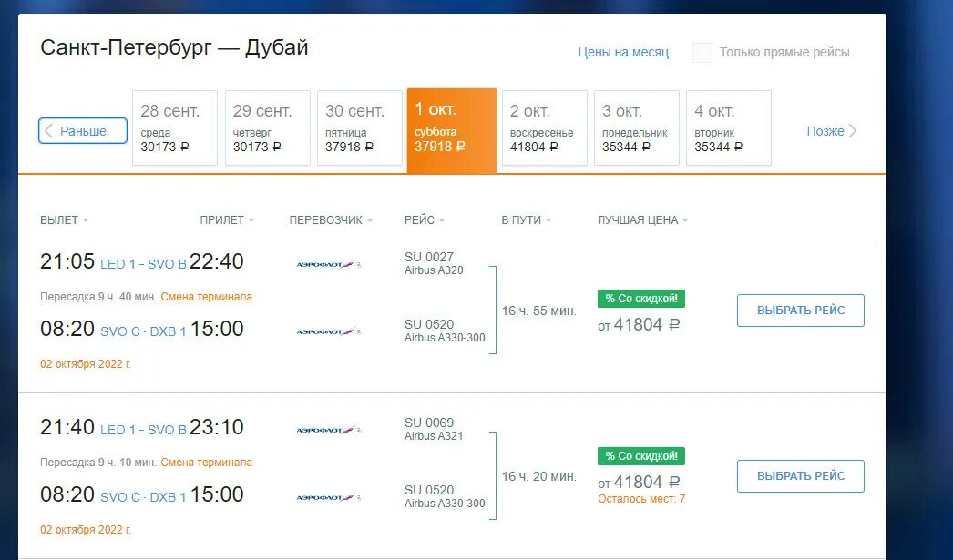This screenshot has width=953, height=560.
Task: Sort flights by ЛУЧШАЯ ЦЕНА
Action: click(x=643, y=219)
